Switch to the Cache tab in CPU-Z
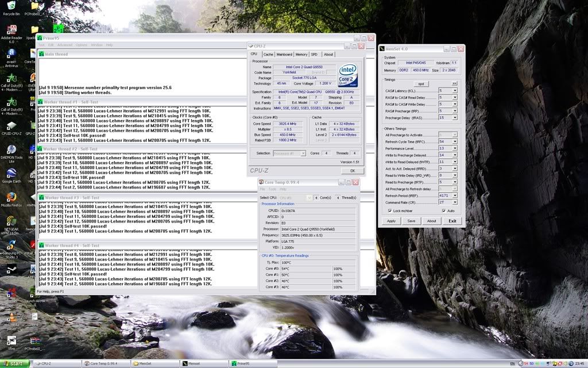 pos(268,55)
